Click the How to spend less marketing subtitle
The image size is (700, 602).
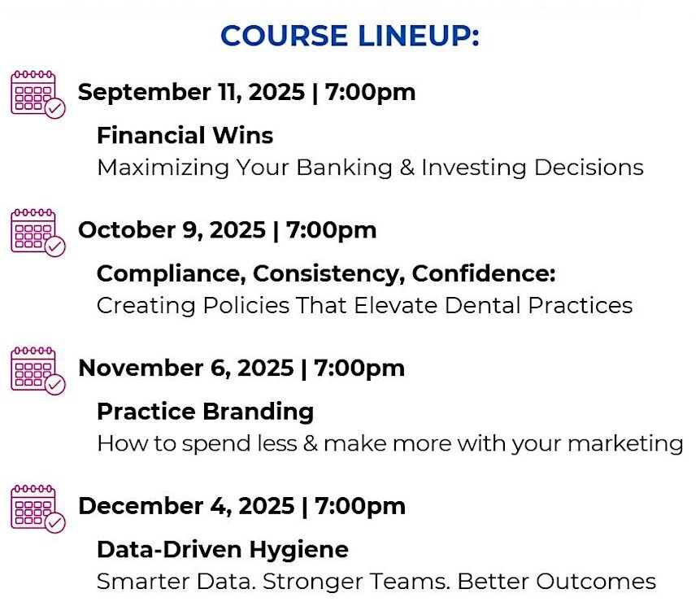click(x=389, y=444)
